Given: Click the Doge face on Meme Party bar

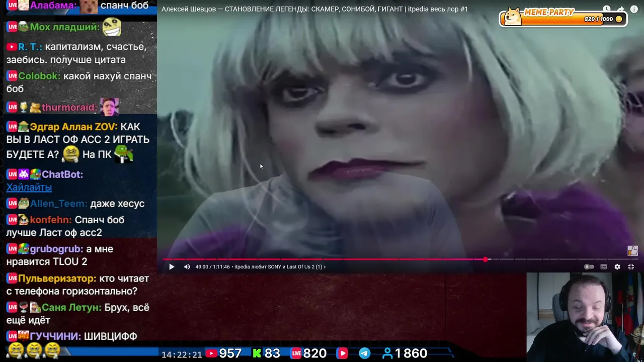Looking at the screenshot, I should 512,17.
